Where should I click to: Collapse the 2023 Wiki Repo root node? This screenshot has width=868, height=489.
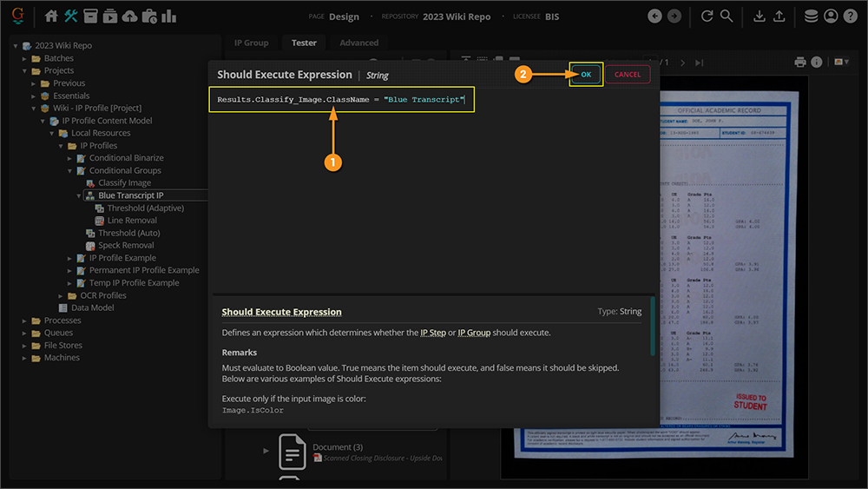coord(16,46)
